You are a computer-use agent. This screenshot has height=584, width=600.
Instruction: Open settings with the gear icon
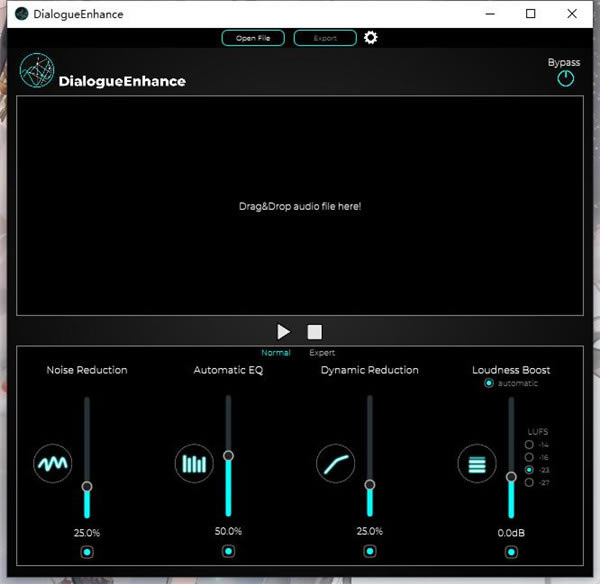tap(371, 38)
